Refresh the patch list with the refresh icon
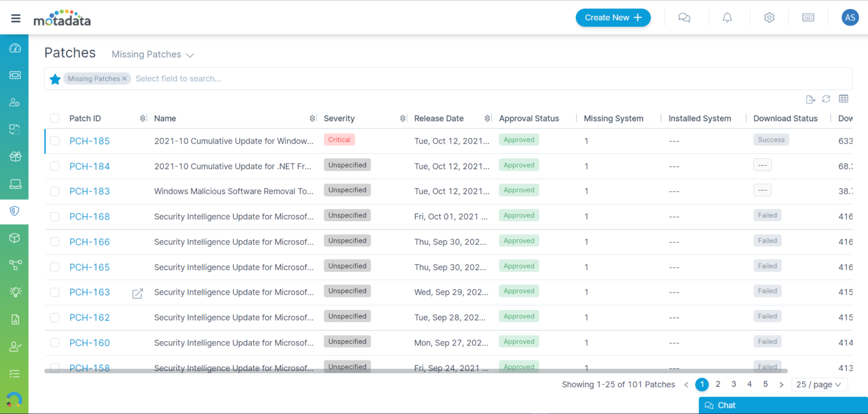 [x=826, y=99]
